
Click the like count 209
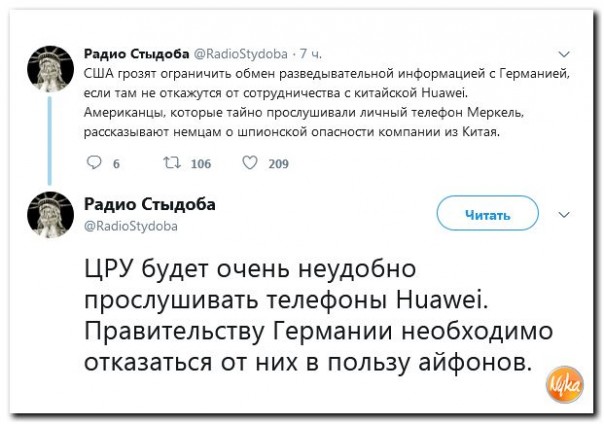[278, 164]
